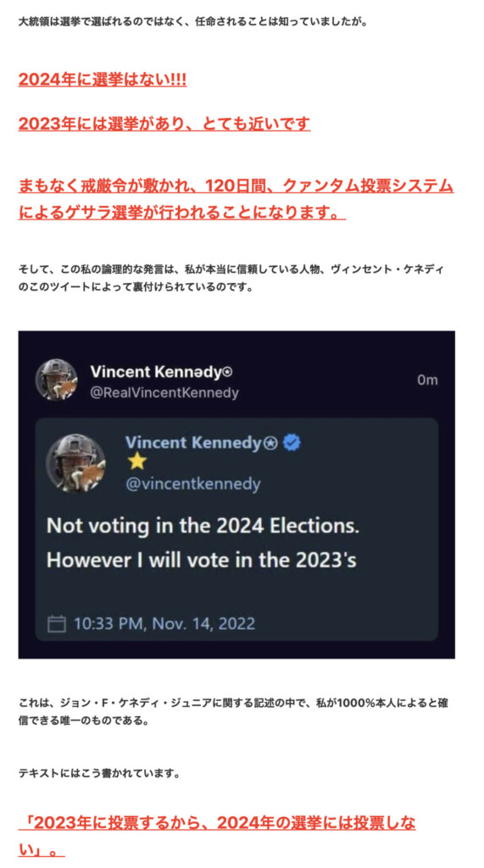This screenshot has height=868, width=484.
Task: Click the quoted tweet's profile avatar
Action: pos(75,463)
